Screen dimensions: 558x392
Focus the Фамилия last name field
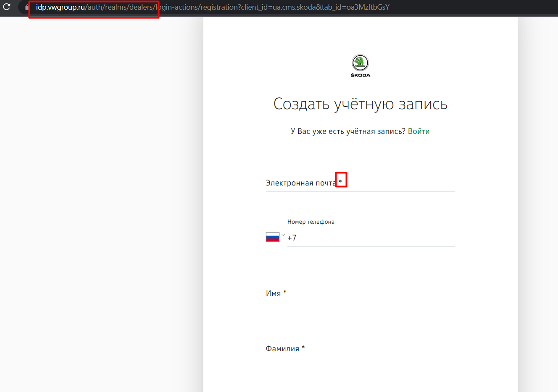(360, 348)
